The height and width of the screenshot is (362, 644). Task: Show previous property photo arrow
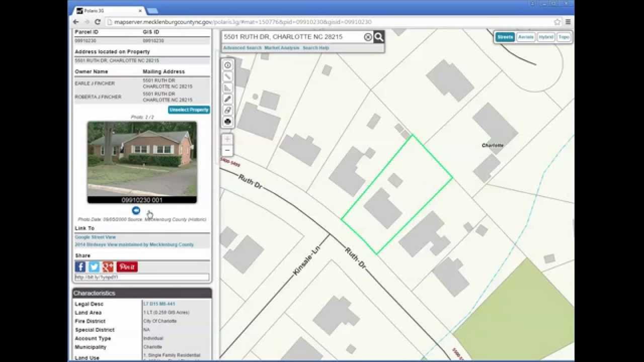[136, 211]
